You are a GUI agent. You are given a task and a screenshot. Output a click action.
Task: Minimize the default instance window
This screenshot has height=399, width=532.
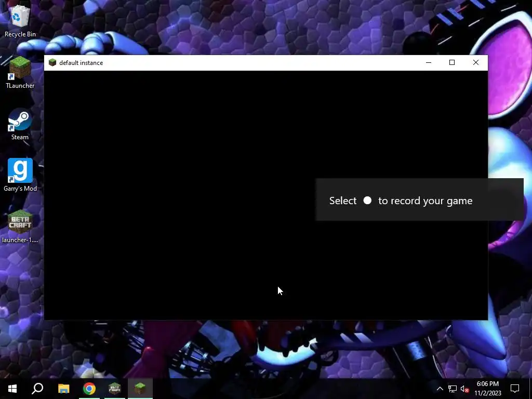[x=429, y=62]
